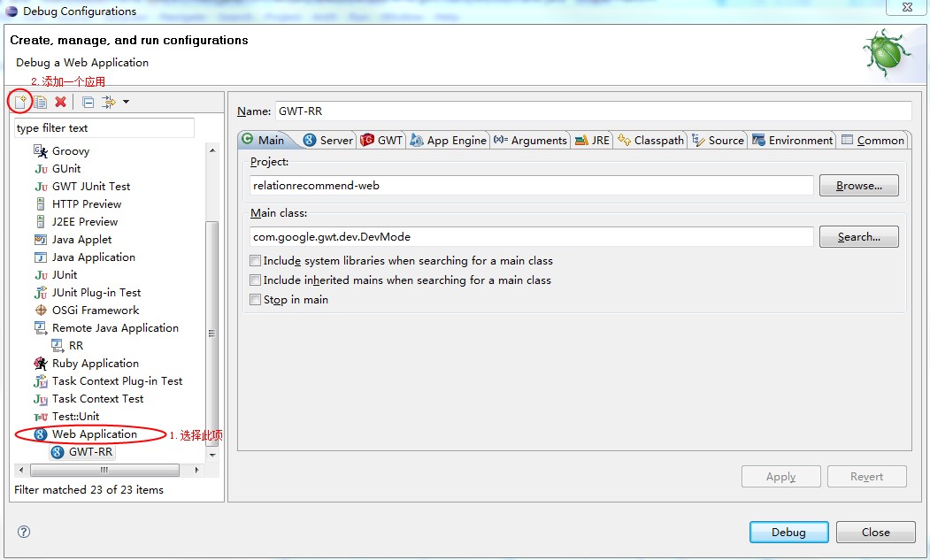The image size is (930, 560).
Task: Click the Filter launch configurations icon
Action: tap(109, 102)
